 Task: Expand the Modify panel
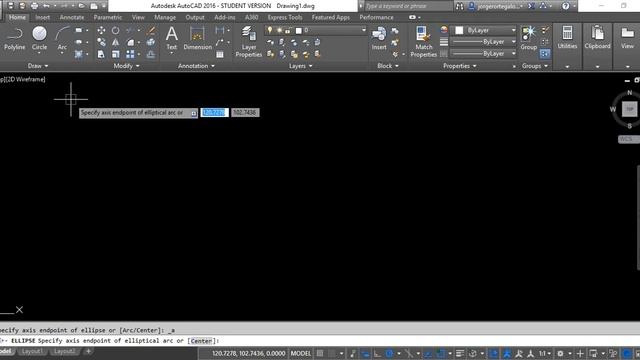click(127, 66)
